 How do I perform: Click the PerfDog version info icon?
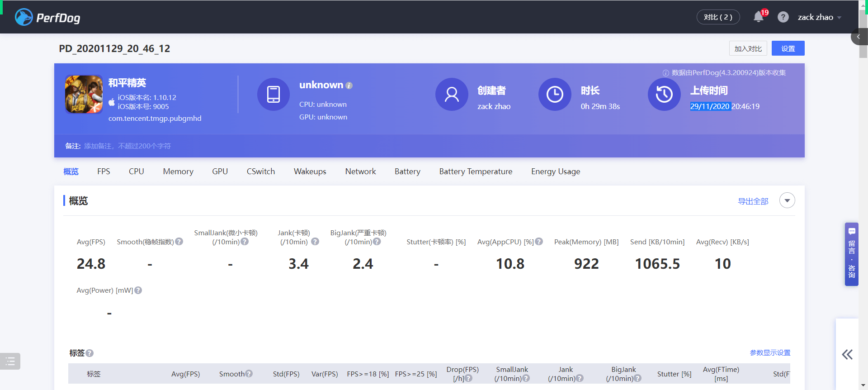pyautogui.click(x=665, y=73)
